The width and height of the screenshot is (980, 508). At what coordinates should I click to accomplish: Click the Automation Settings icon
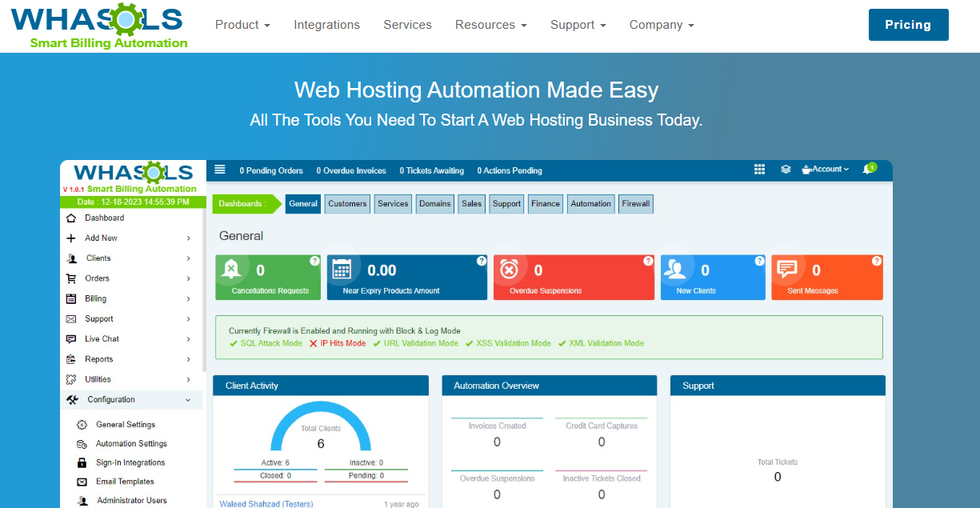82,444
